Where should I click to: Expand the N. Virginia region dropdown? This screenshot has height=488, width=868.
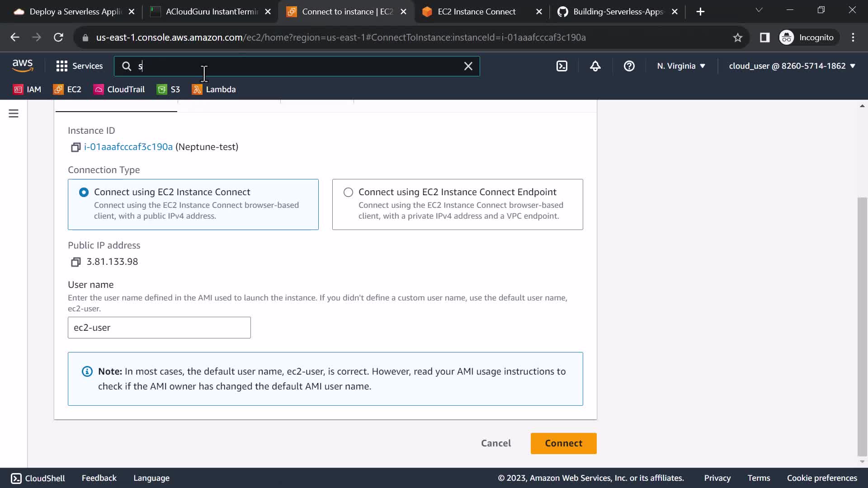click(x=681, y=66)
